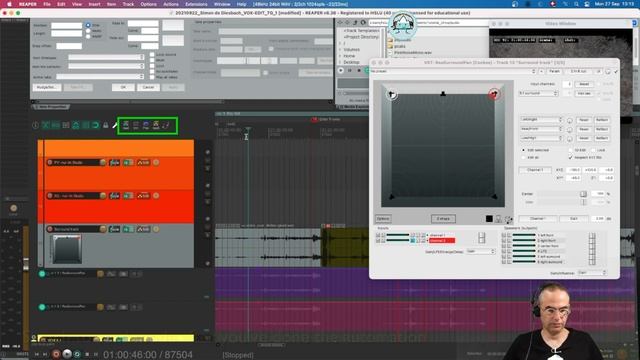Click the Options button under the panner
Screen dimensions: 640x360
pos(383,219)
